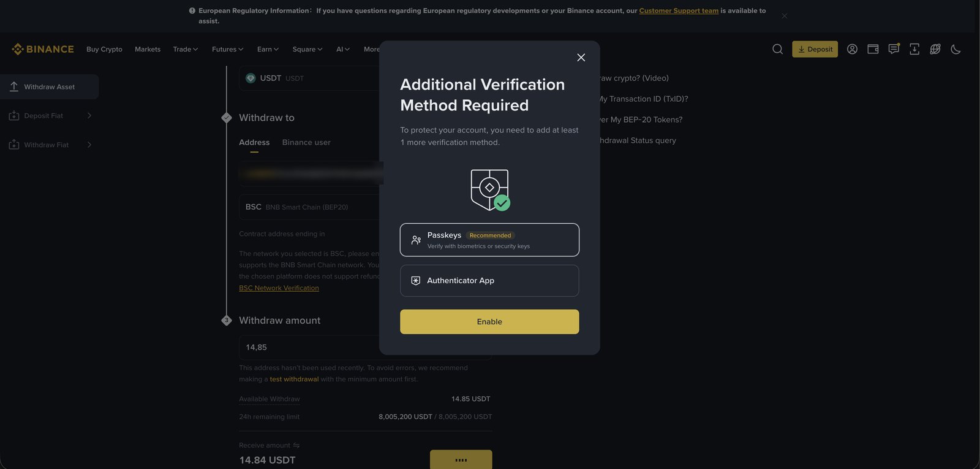Click the app download icon in the header

point(914,49)
